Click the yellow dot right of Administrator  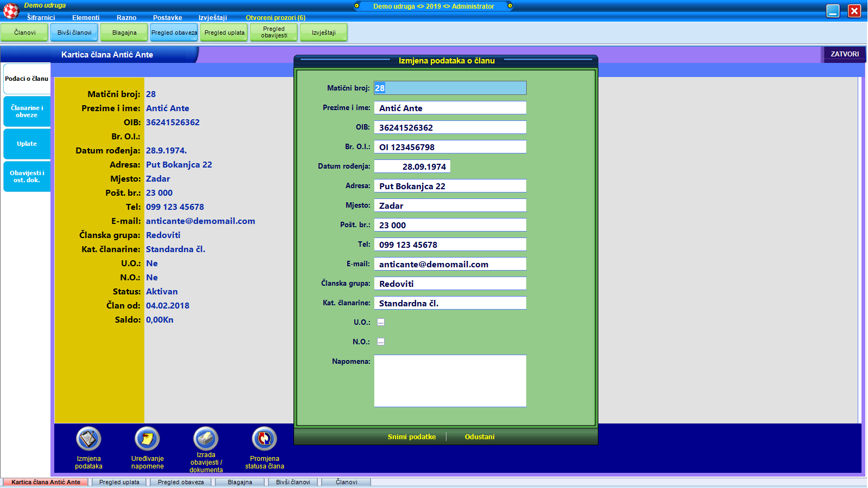510,6
